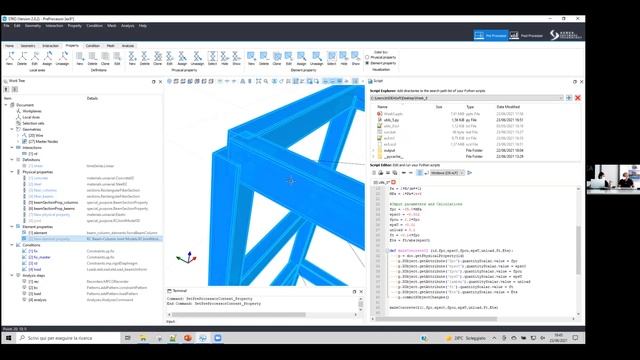Image resolution: width=640 pixels, height=360 pixels.
Task: Click Clone in the Element property group
Action: click(277, 58)
